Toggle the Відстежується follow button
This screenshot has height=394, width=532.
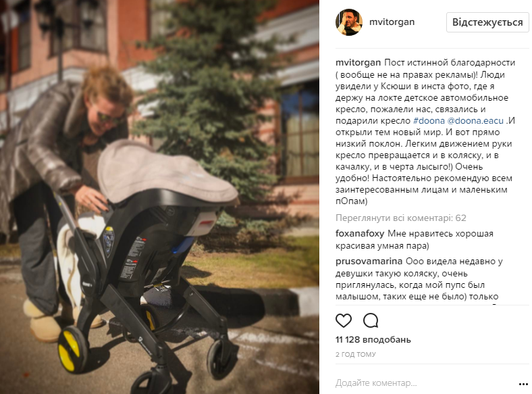tap(487, 22)
